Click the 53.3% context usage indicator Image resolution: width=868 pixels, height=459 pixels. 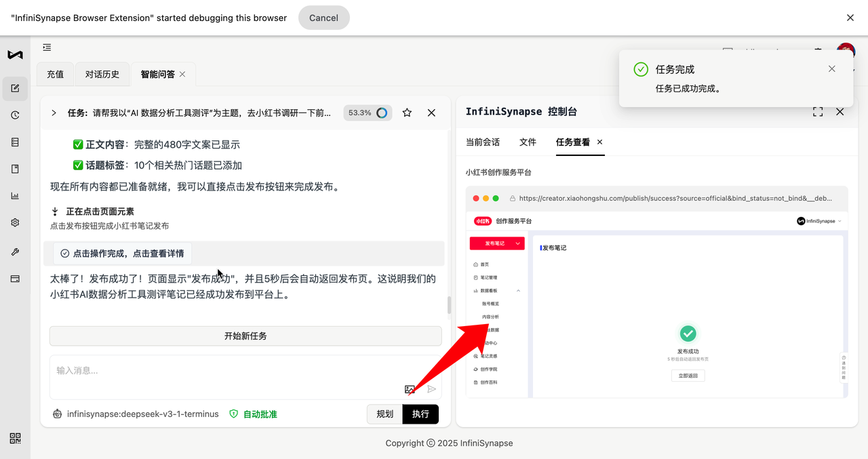point(368,113)
